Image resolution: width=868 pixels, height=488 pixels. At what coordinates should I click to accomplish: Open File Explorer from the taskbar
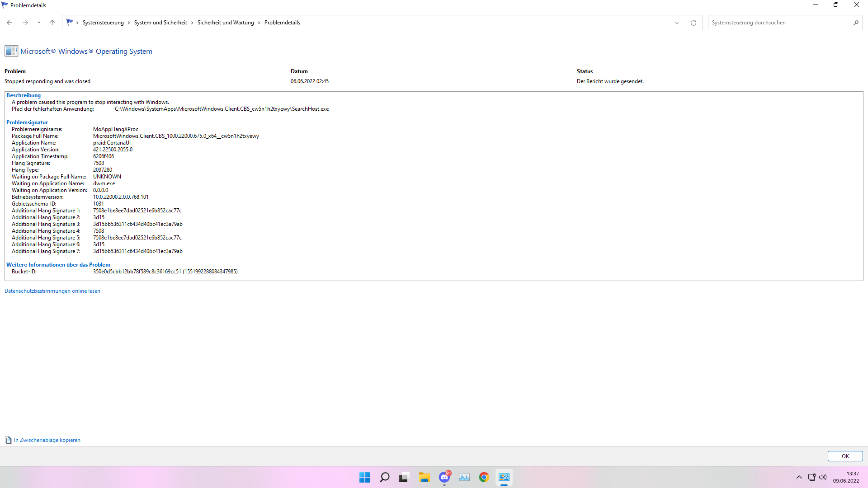click(x=424, y=477)
